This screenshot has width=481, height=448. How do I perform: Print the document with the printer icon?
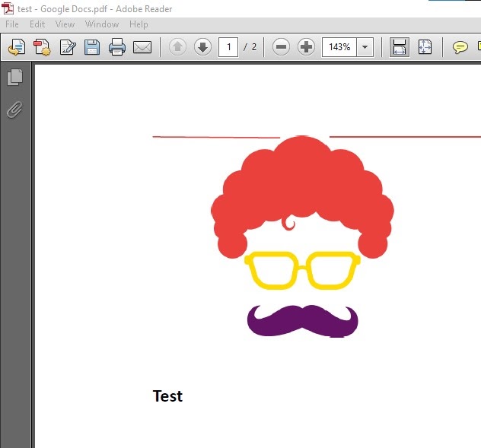117,47
